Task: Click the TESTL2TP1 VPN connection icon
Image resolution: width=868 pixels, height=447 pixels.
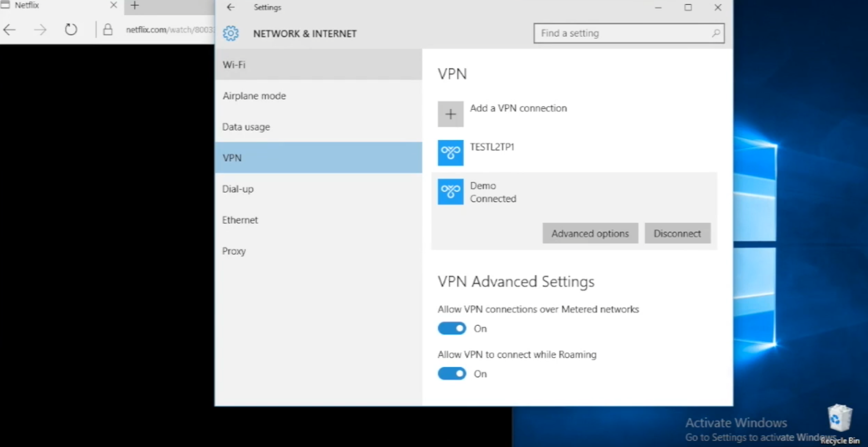Action: pyautogui.click(x=451, y=152)
